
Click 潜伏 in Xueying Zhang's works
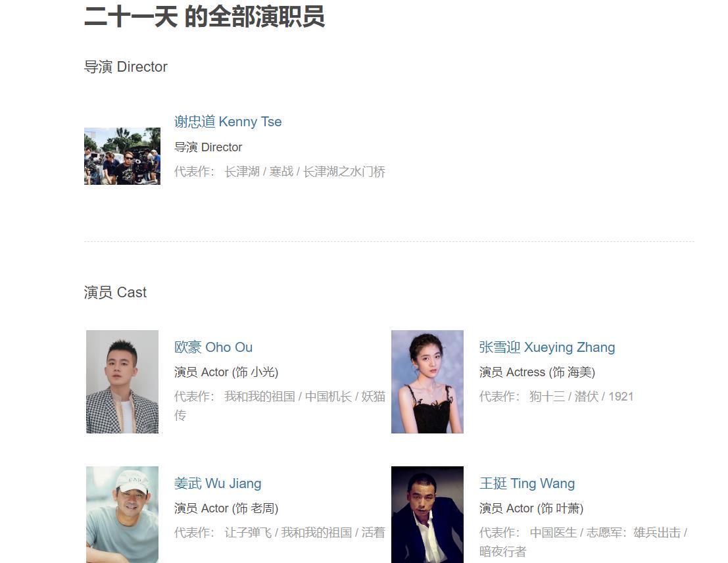point(587,397)
